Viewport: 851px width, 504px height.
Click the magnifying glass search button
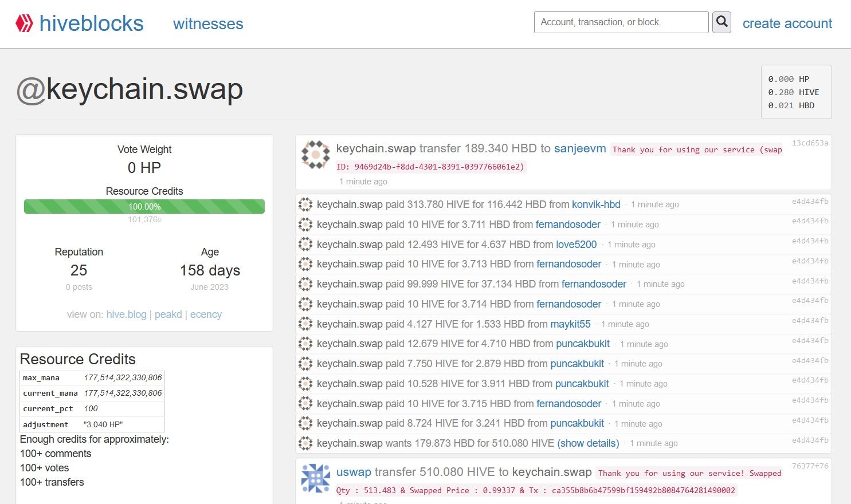pos(721,22)
